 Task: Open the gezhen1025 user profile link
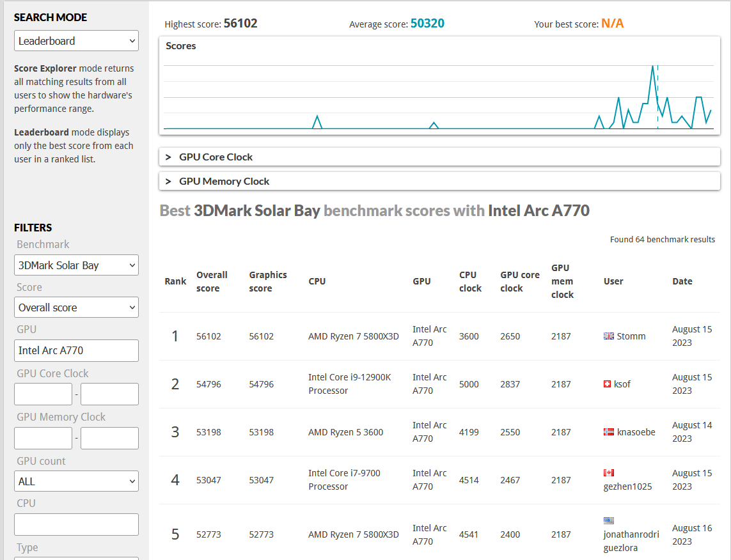coord(627,486)
